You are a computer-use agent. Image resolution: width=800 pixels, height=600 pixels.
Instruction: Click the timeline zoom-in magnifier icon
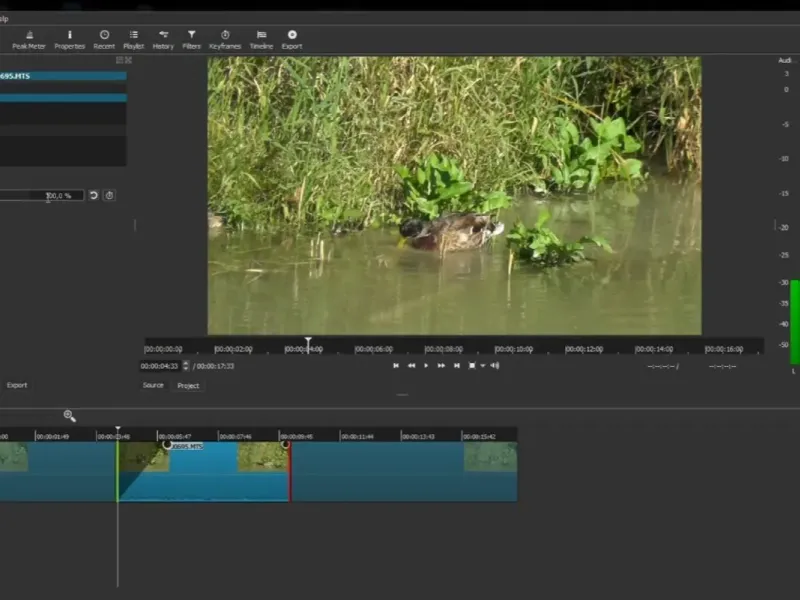pos(69,415)
